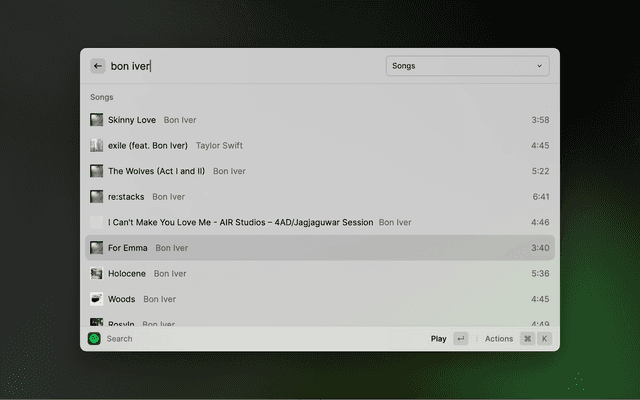Click the chevron in Songs dropdown

tap(539, 66)
